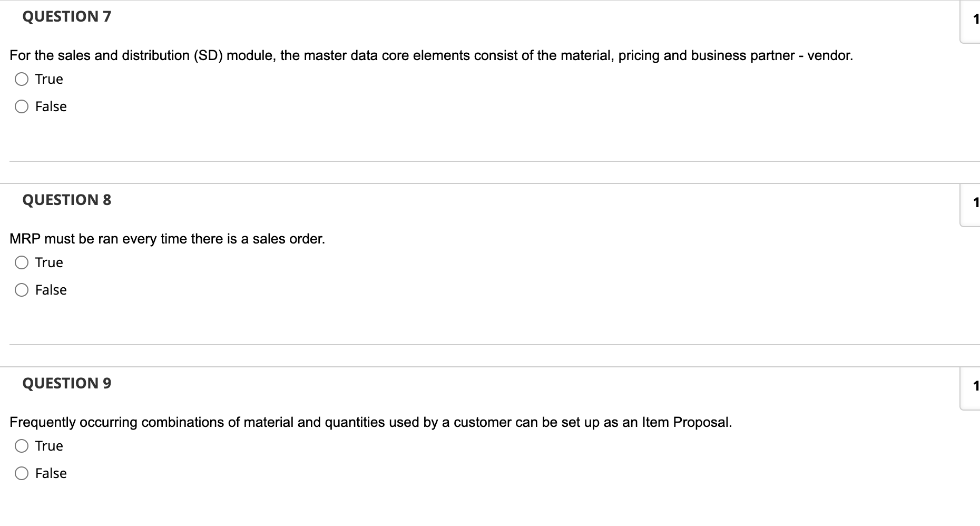Select True for Question 9
The width and height of the screenshot is (980, 526).
[x=22, y=446]
